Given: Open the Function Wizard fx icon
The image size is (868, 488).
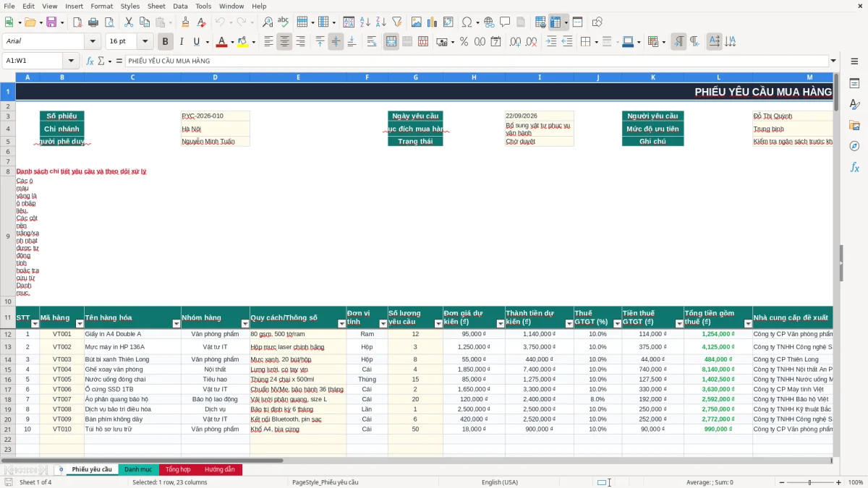Looking at the screenshot, I should point(90,61).
